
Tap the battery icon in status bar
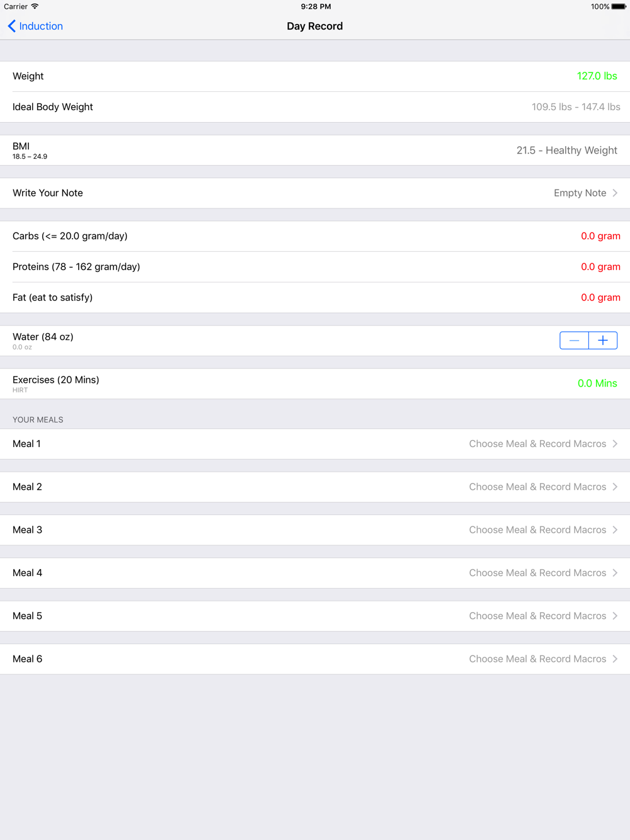point(619,6)
